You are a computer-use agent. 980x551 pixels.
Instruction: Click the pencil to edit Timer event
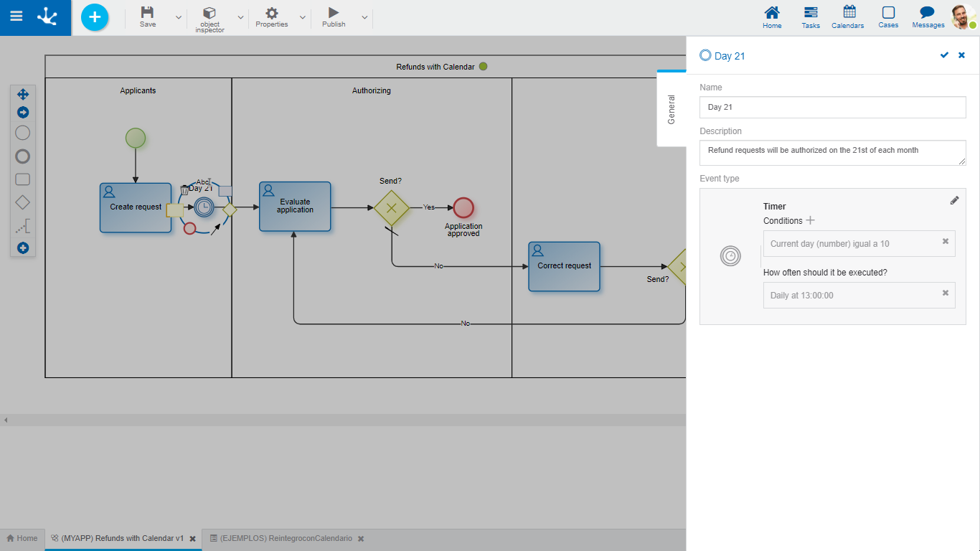coord(954,201)
